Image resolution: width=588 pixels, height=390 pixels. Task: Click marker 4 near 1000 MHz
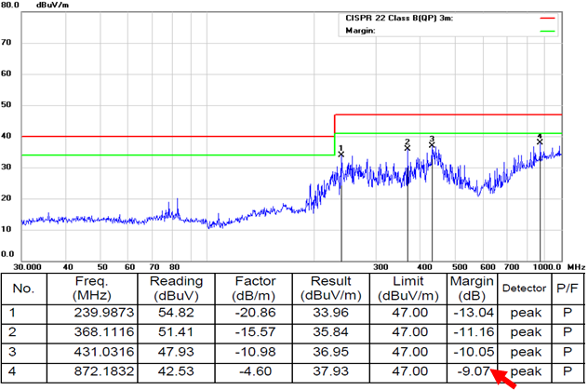(540, 141)
